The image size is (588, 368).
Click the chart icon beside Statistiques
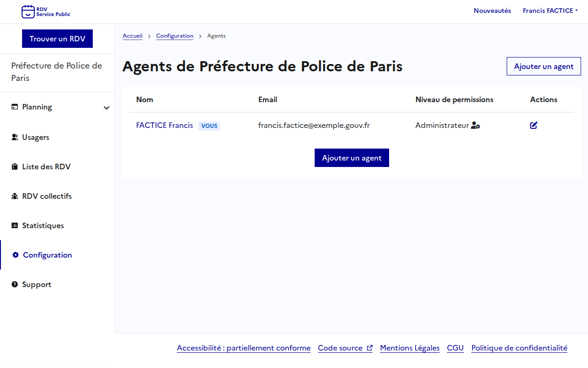(x=15, y=225)
